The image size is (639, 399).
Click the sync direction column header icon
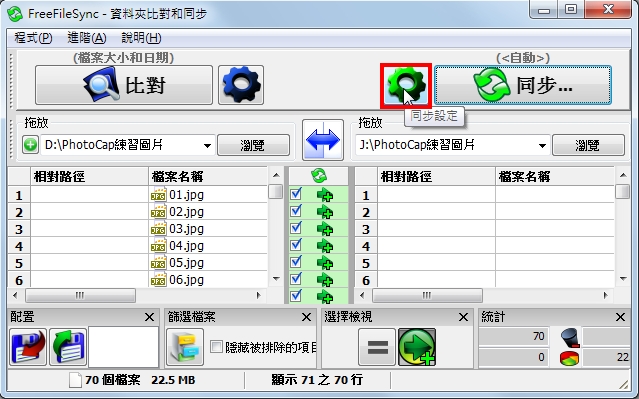pos(319,176)
